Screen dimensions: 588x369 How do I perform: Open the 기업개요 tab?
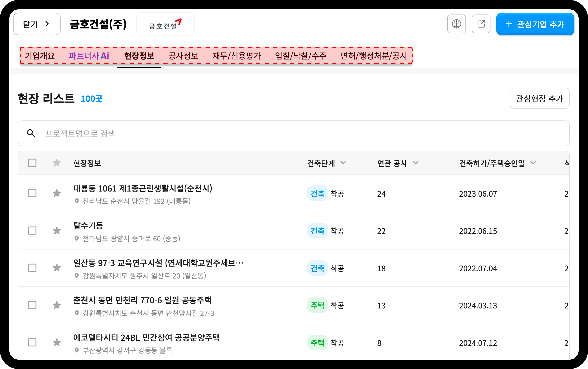[40, 56]
